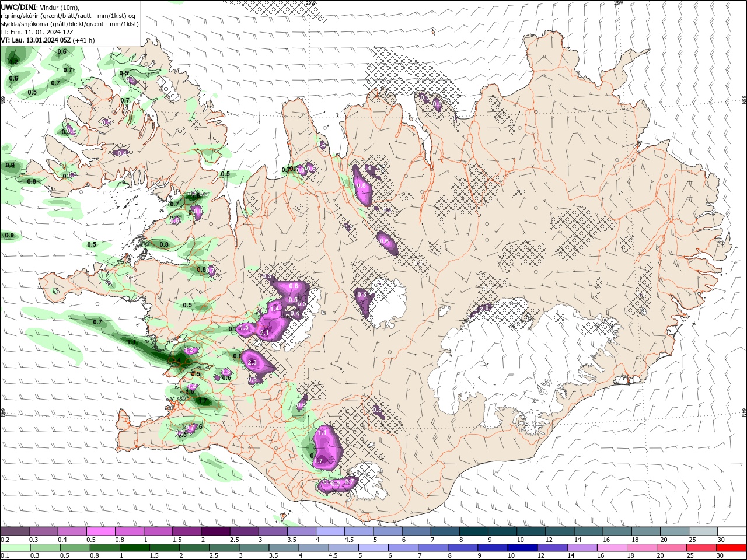
Task: Click the '2.3' snowfall value on the map
Action: click(x=252, y=362)
